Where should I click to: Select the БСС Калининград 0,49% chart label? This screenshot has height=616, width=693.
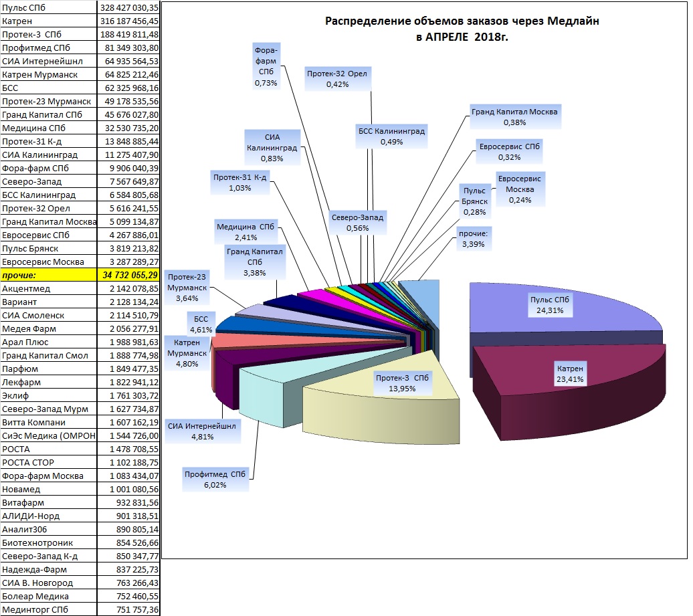(391, 136)
